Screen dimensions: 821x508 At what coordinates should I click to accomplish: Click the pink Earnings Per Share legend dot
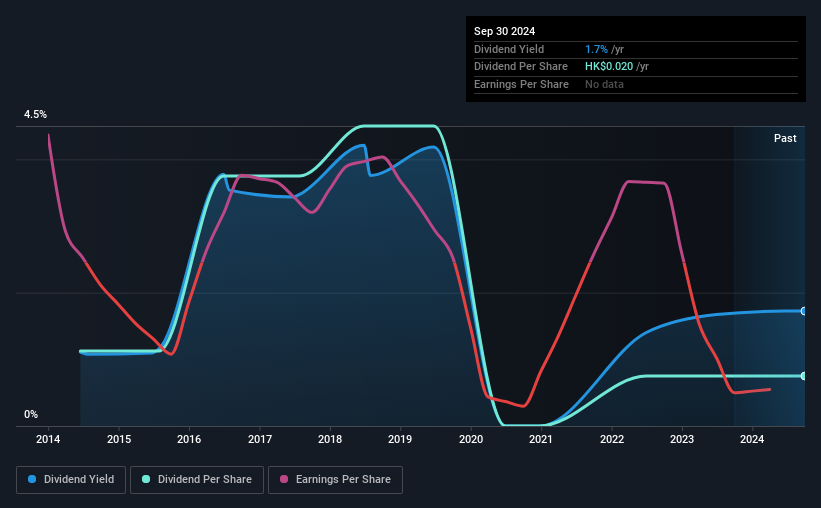tap(284, 479)
